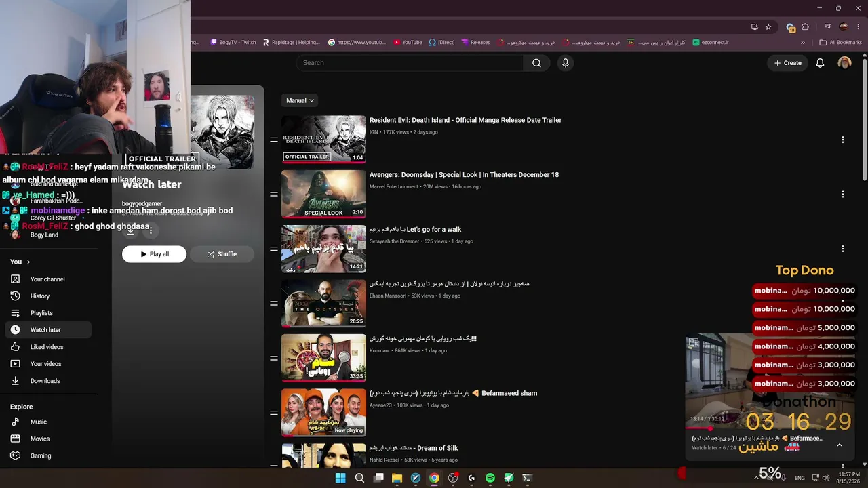Open the Odyssey video thumbnail by Ehsan Mansoori
This screenshot has height=488, width=868.
click(323, 304)
